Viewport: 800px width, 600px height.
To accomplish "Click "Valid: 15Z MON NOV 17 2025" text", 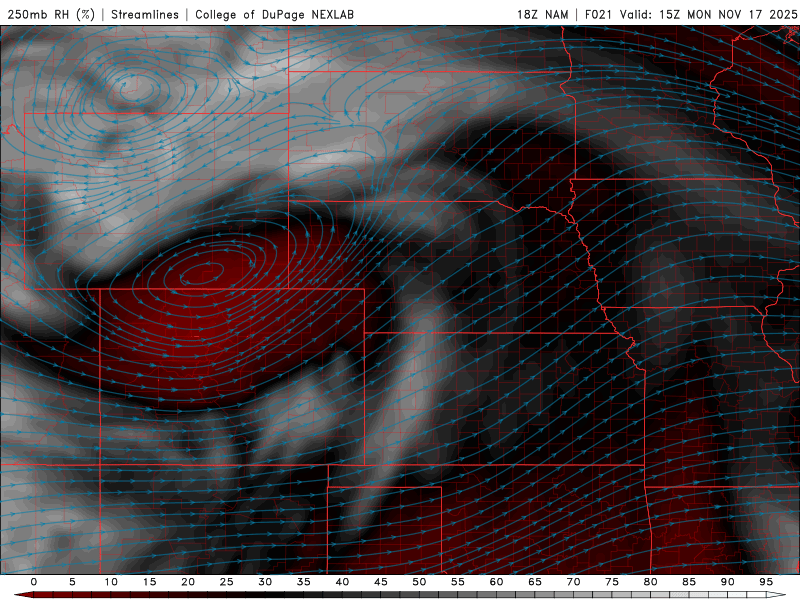I will coord(708,14).
